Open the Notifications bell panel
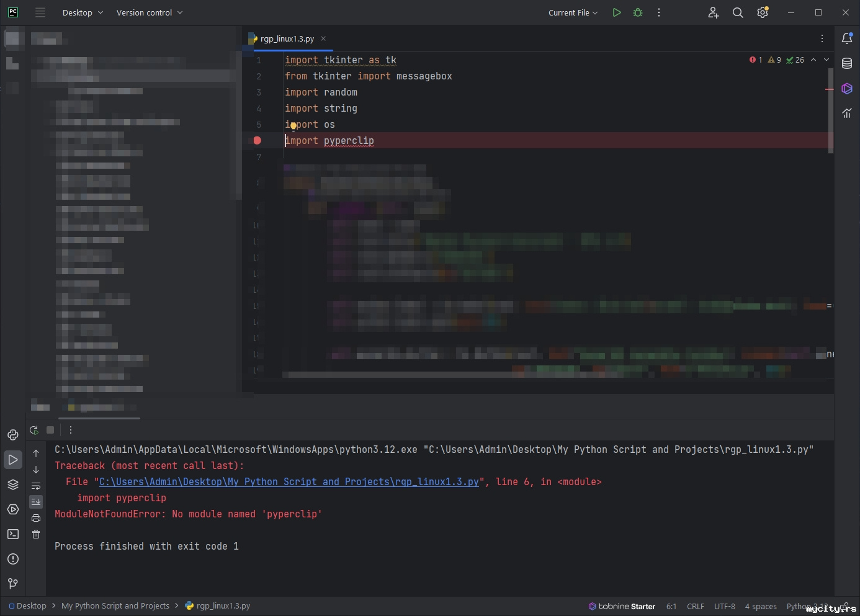This screenshot has width=860, height=616. pyautogui.click(x=847, y=38)
